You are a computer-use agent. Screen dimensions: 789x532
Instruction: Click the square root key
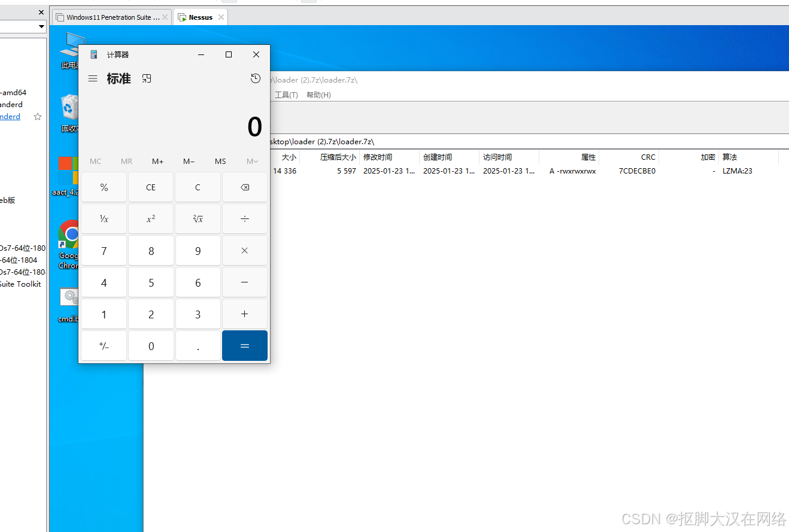pyautogui.click(x=198, y=219)
